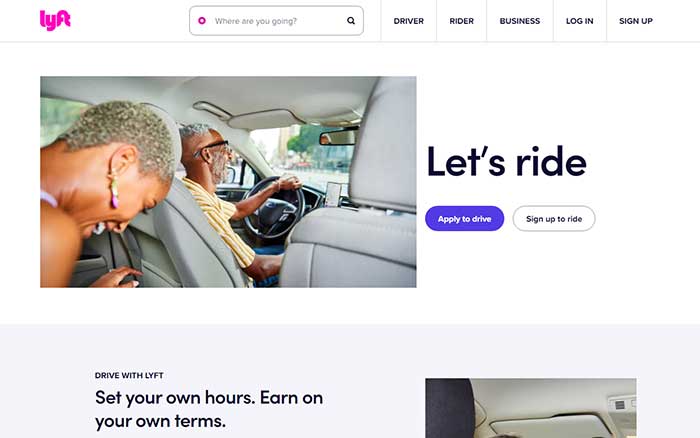Click the Sign Up link
The image size is (700, 438).
pos(636,21)
